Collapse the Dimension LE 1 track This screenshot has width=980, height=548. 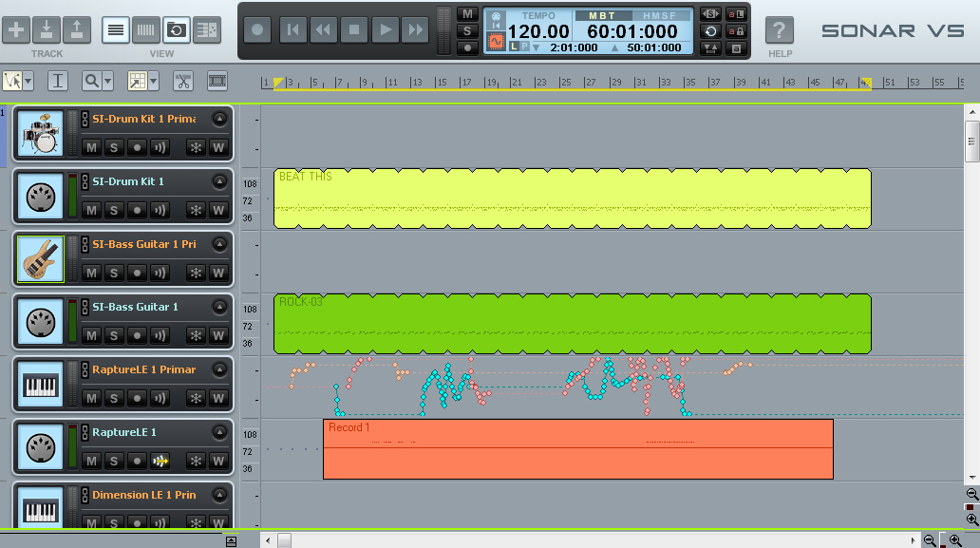coord(219,495)
